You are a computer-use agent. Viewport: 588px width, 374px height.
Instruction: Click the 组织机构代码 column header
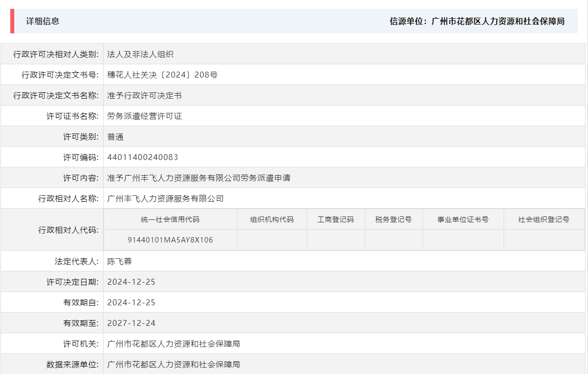[x=272, y=219]
